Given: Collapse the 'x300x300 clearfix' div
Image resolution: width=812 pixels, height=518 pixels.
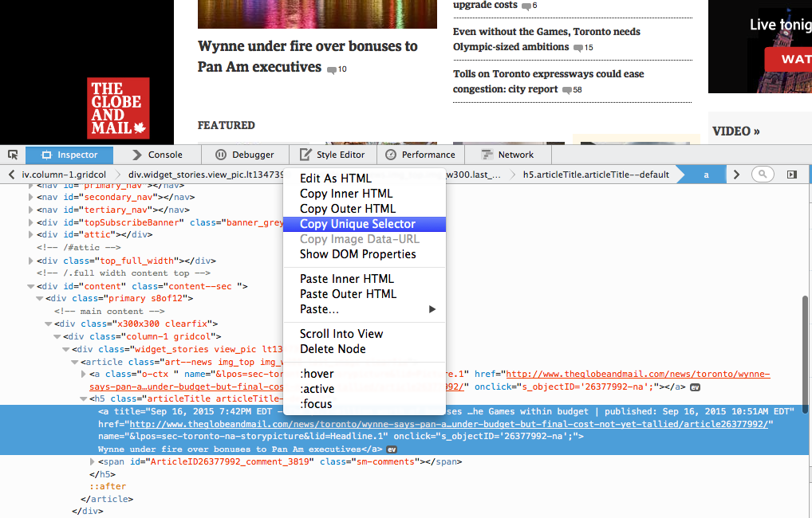Looking at the screenshot, I should 48,324.
